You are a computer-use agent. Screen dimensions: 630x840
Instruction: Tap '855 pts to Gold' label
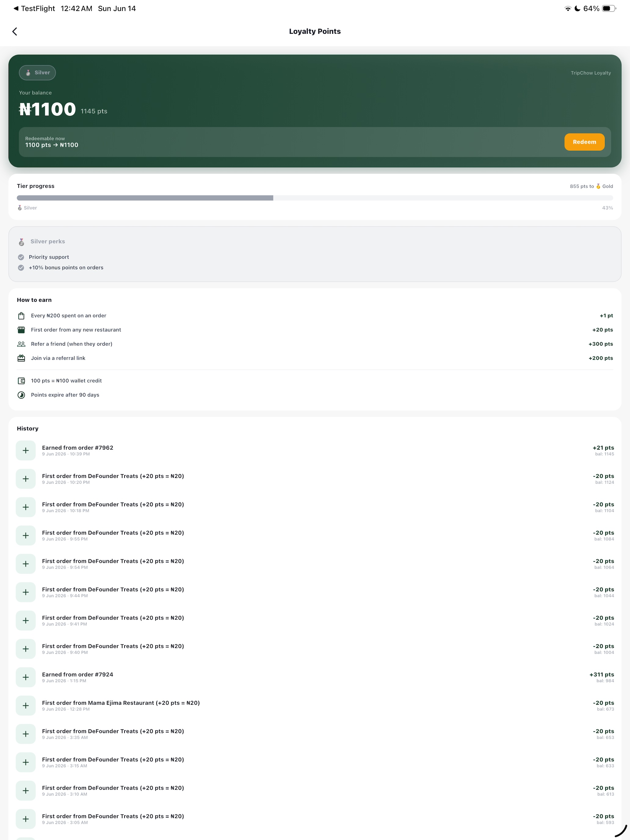(591, 186)
